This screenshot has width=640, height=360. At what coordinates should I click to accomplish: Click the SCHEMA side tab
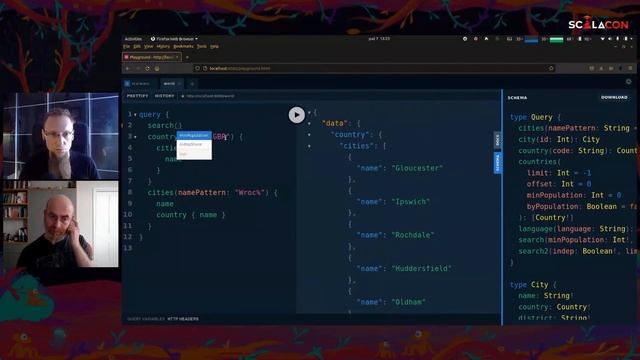(498, 162)
